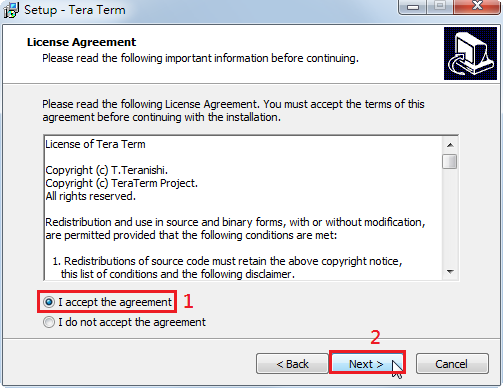Select "I accept the agreement"

point(107,302)
